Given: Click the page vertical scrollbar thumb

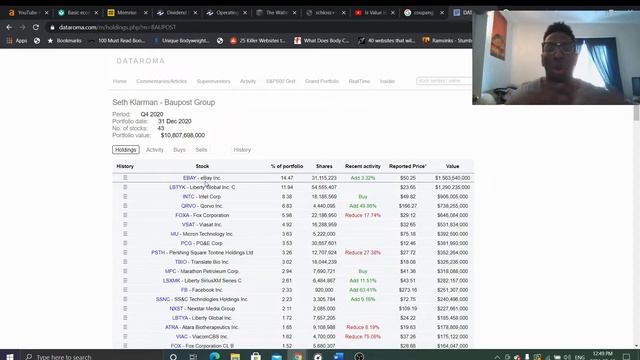Looking at the screenshot, I should [636, 112].
